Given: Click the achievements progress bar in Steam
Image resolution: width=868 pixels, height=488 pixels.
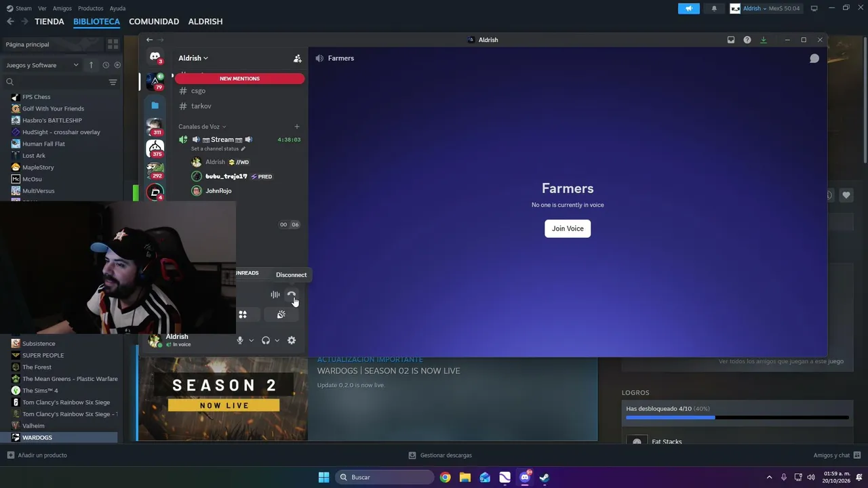Looking at the screenshot, I should tap(737, 418).
